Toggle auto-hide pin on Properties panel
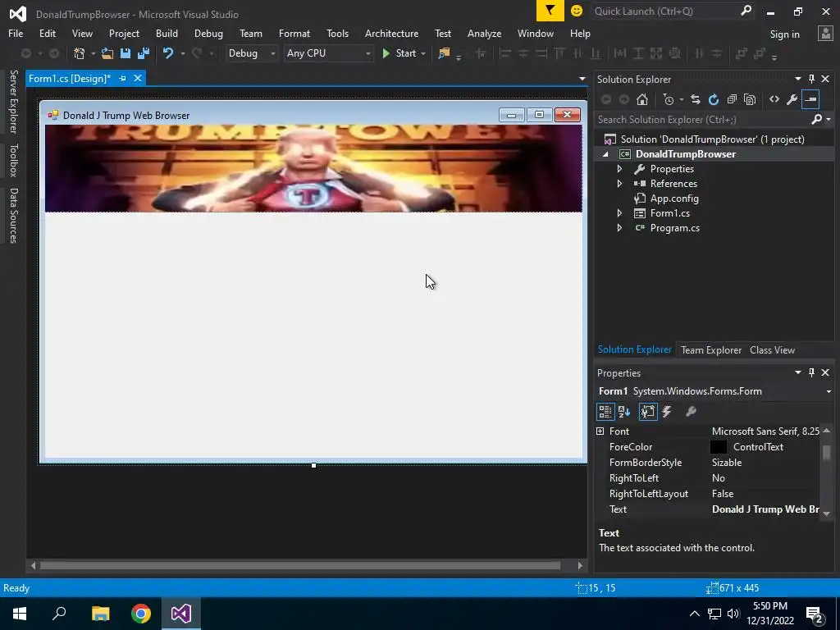This screenshot has height=630, width=840. coord(811,372)
